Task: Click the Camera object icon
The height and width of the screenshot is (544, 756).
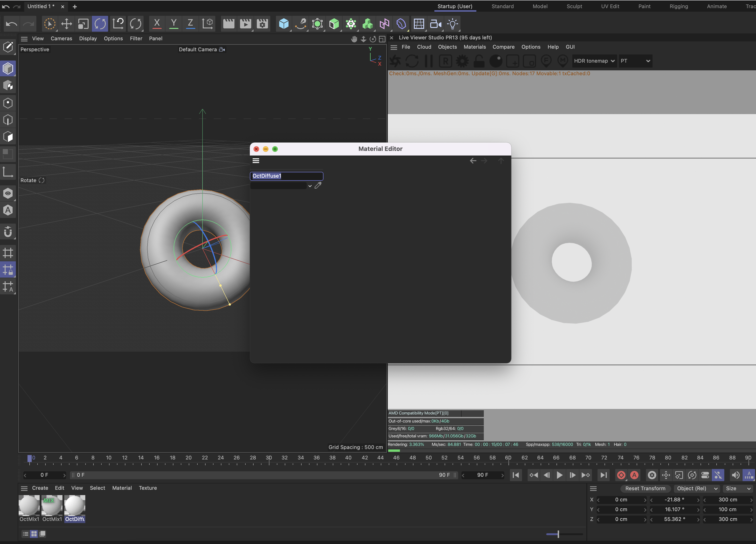Action: (435, 24)
